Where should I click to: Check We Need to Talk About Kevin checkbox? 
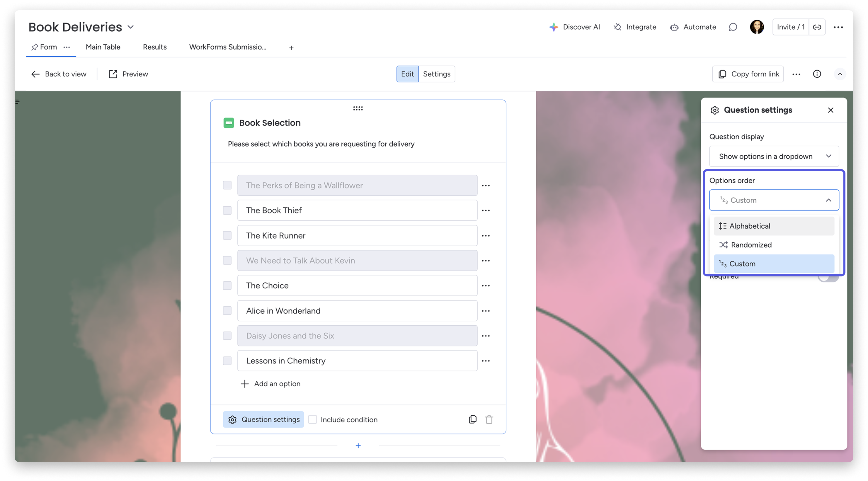227,261
